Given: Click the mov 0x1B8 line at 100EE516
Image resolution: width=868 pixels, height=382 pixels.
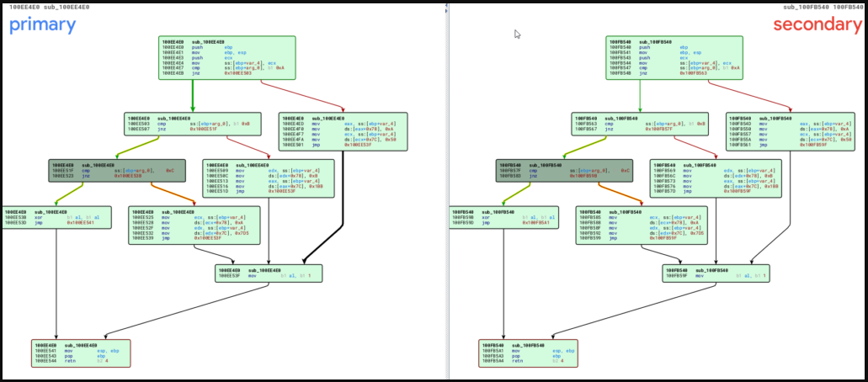Looking at the screenshot, I should [x=264, y=187].
